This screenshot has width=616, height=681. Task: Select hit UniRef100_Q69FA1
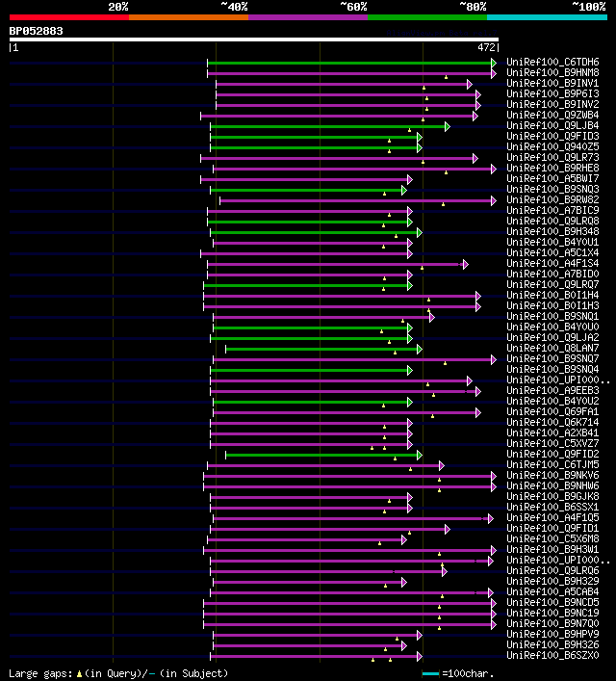point(552,411)
